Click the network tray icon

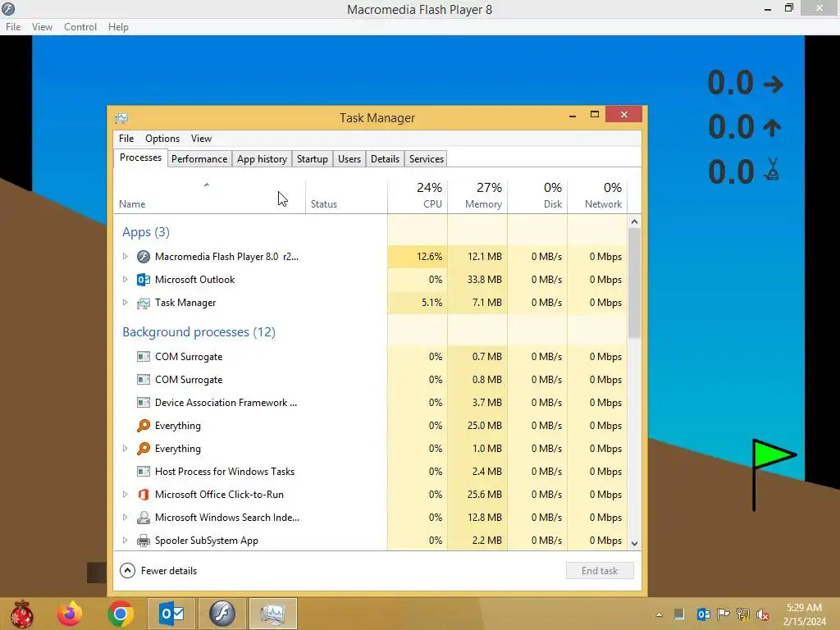click(743, 614)
